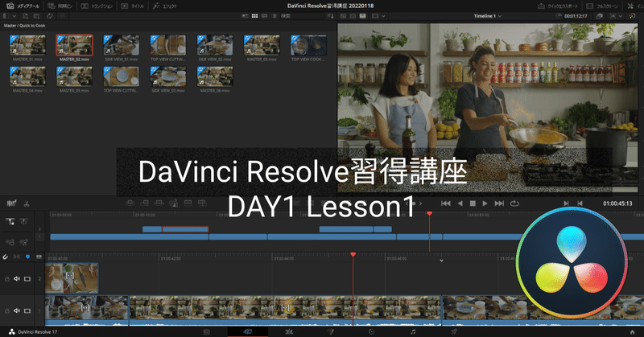Go to the previous edit point

point(580,203)
